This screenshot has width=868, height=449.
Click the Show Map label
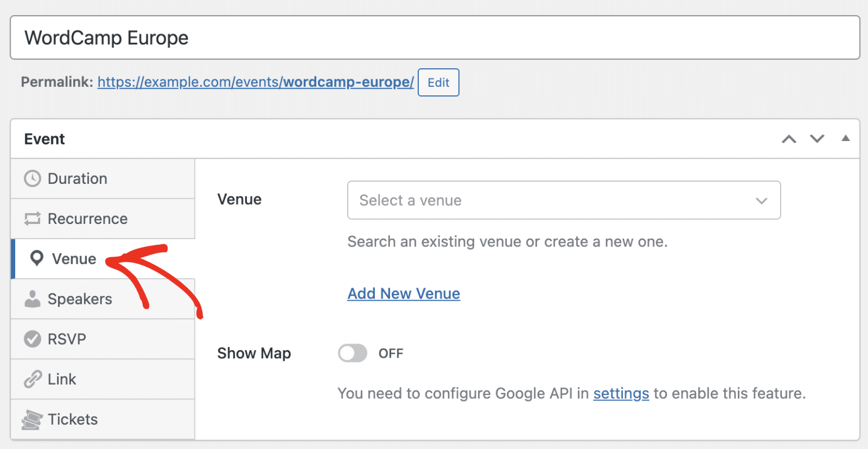coord(254,353)
